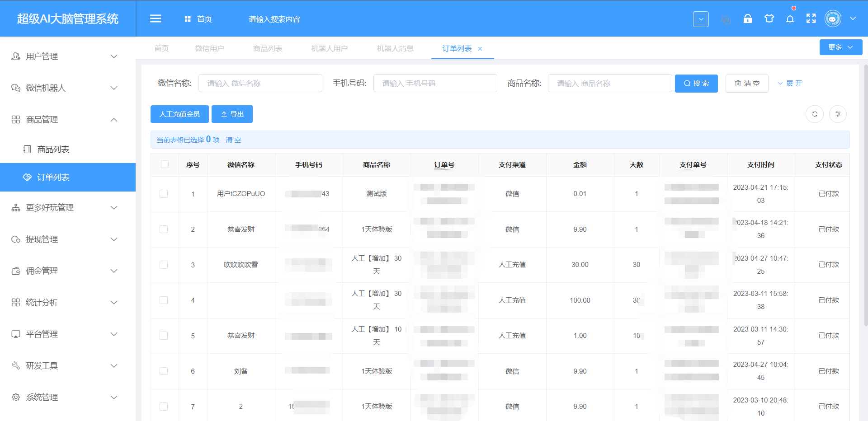
Task: Select the checkbox for row 1
Action: point(164,194)
